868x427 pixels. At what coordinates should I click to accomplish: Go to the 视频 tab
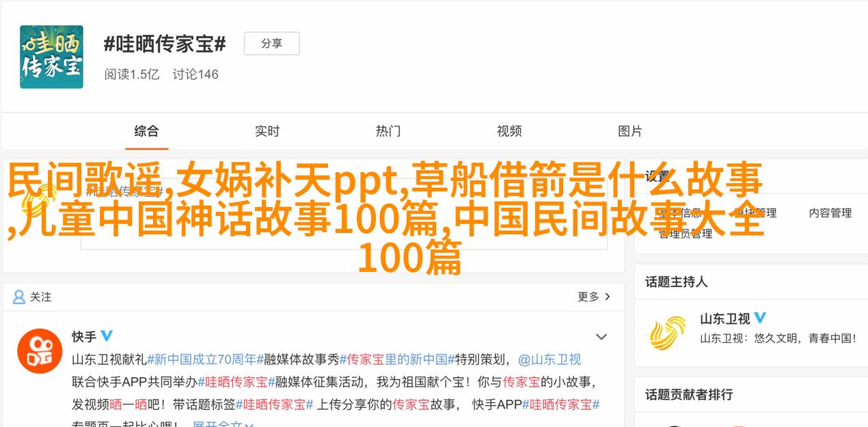509,131
